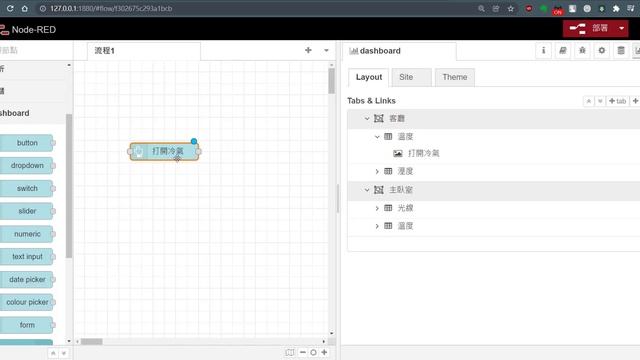This screenshot has width=640, height=360.
Task: Select the dashboard sidebar tab
Action: click(x=399, y=51)
